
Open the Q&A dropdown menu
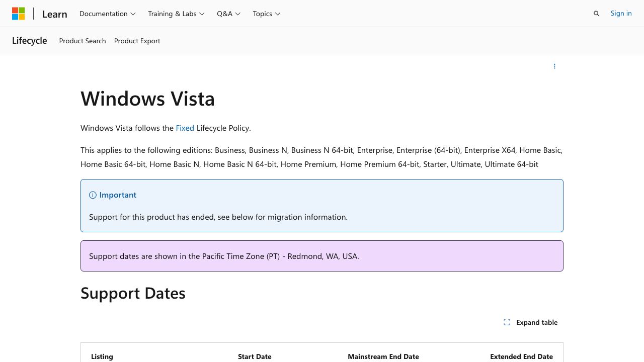coord(229,14)
